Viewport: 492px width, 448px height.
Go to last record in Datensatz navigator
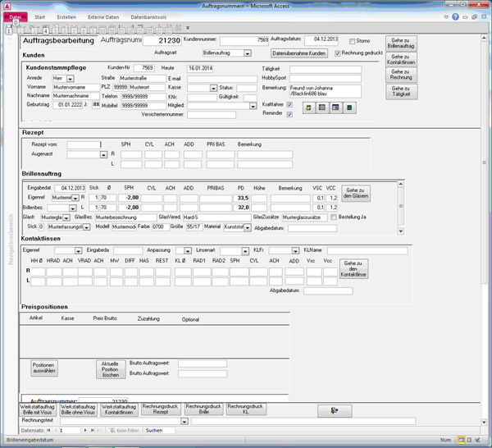click(93, 431)
